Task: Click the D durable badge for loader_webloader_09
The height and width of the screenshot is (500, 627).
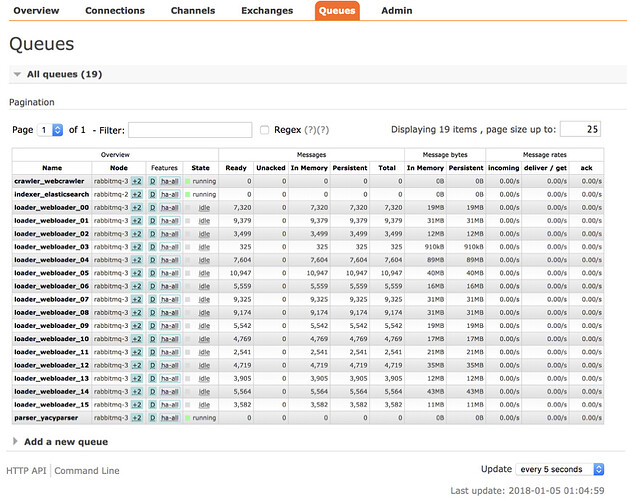Action: point(152,326)
